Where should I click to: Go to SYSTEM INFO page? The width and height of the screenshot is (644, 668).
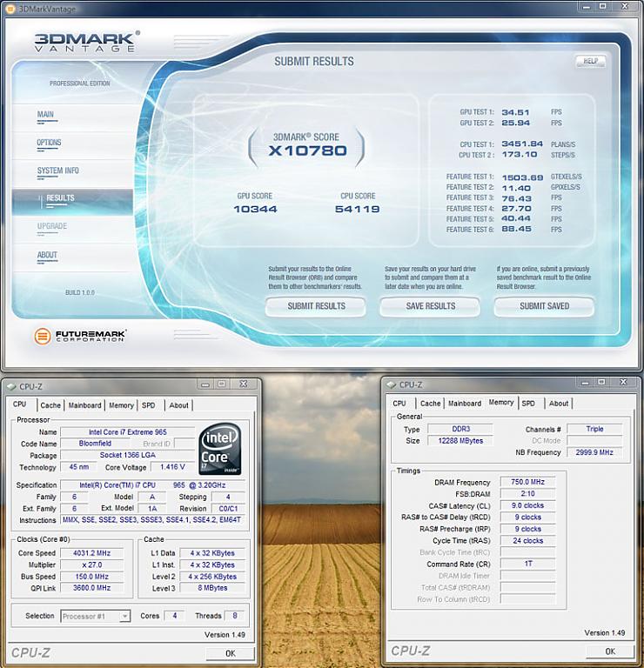point(58,170)
